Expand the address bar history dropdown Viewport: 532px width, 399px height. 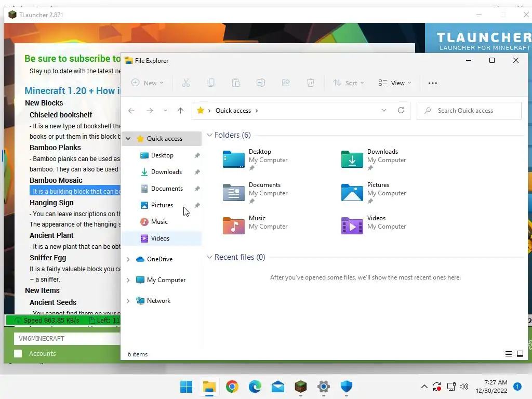tap(384, 110)
